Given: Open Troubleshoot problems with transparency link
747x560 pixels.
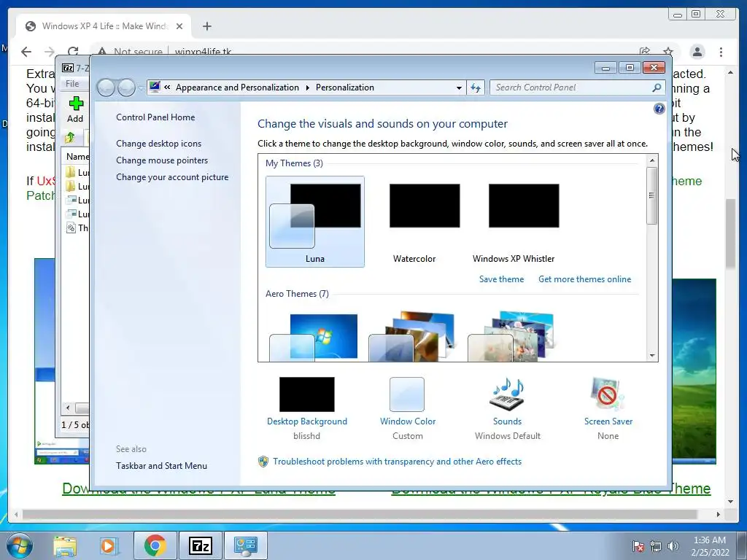Looking at the screenshot, I should coord(398,462).
